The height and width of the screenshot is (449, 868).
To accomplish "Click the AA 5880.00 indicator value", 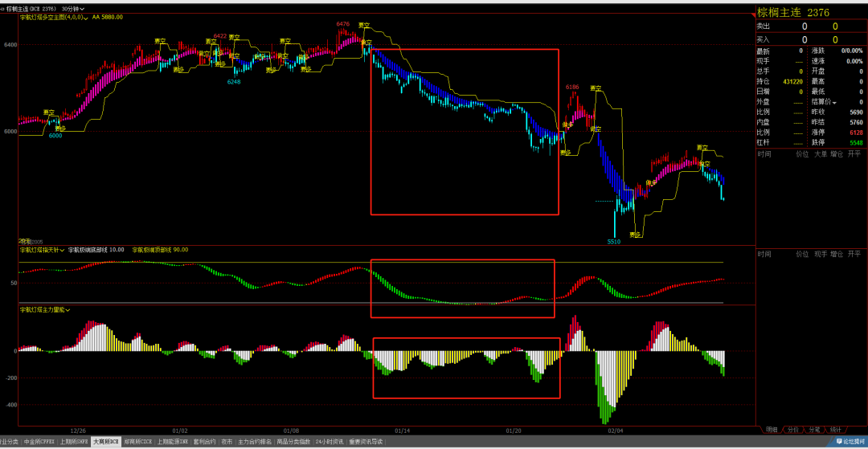I will (108, 18).
